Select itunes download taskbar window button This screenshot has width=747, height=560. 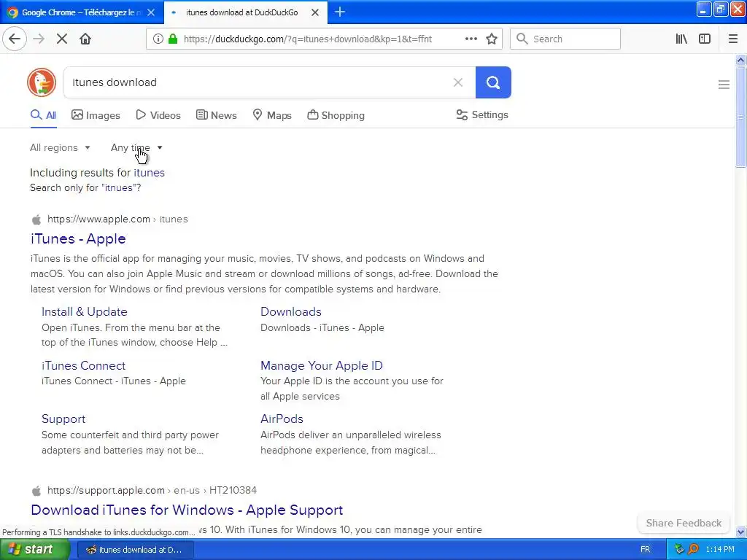[x=135, y=550]
